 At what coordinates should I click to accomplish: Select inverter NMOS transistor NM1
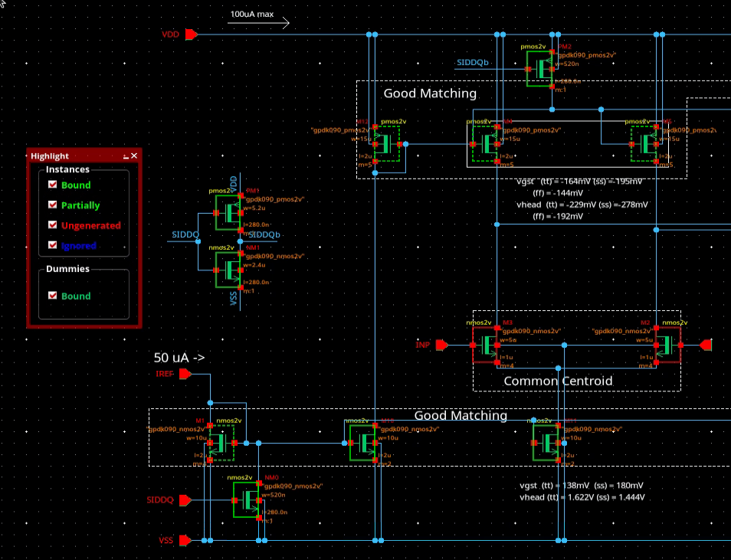pos(228,270)
